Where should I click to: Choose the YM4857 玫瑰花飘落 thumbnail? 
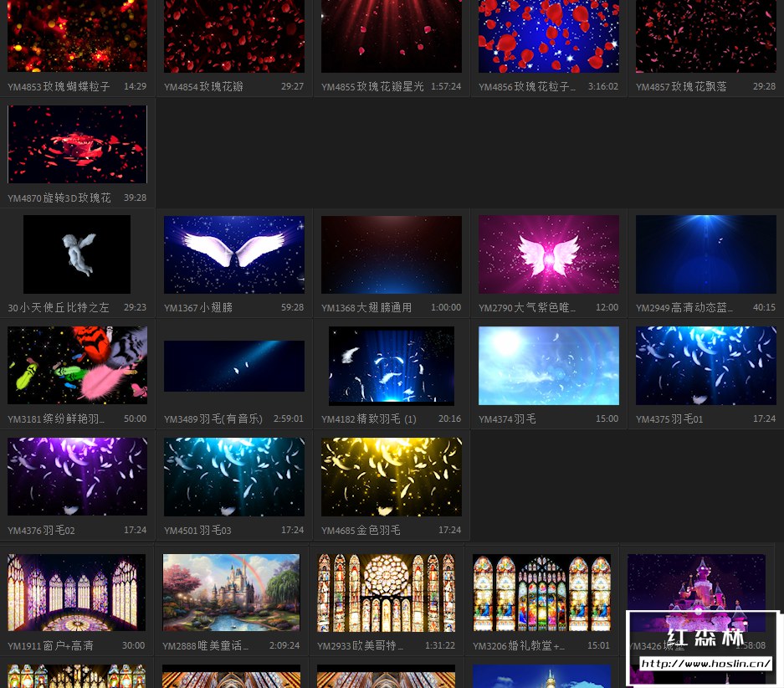point(706,36)
